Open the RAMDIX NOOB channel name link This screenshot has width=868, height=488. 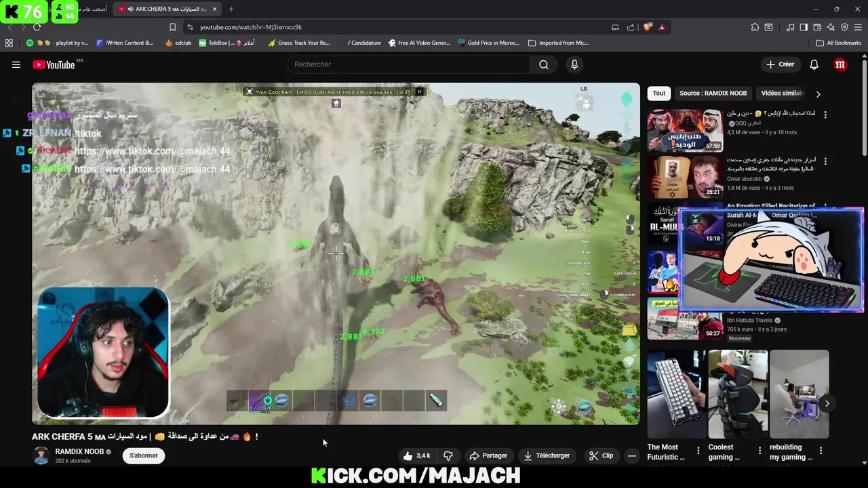click(x=79, y=451)
